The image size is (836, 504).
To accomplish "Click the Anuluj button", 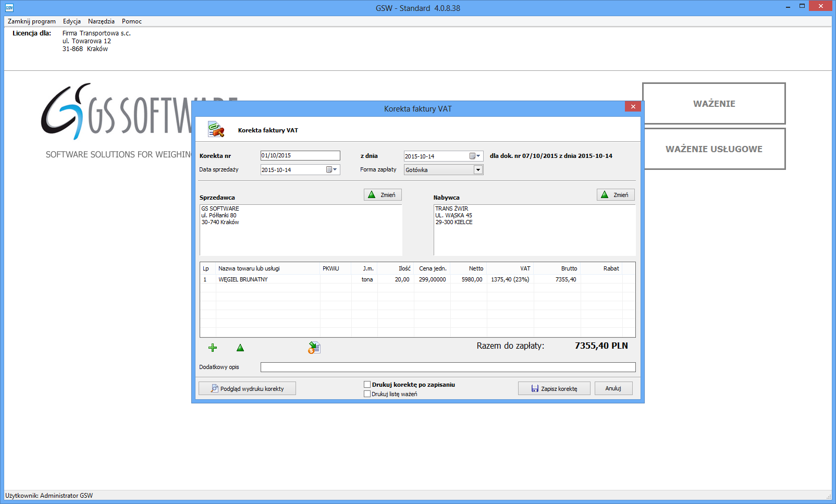I will [613, 388].
